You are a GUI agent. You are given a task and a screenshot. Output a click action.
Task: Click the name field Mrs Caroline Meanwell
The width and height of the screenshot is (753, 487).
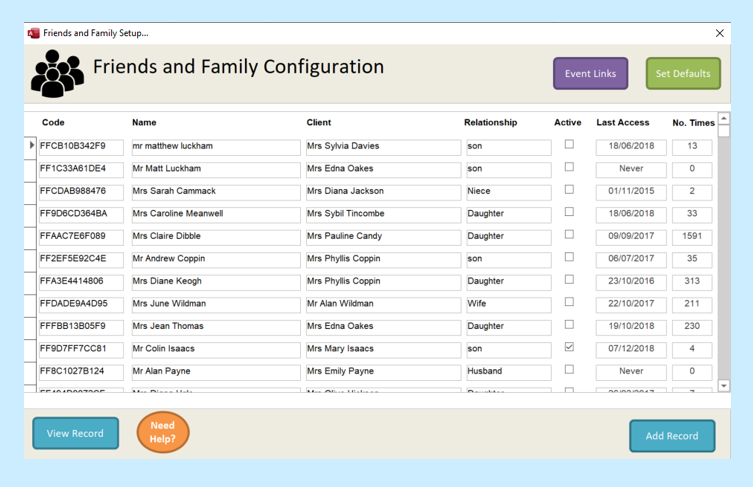(x=216, y=215)
